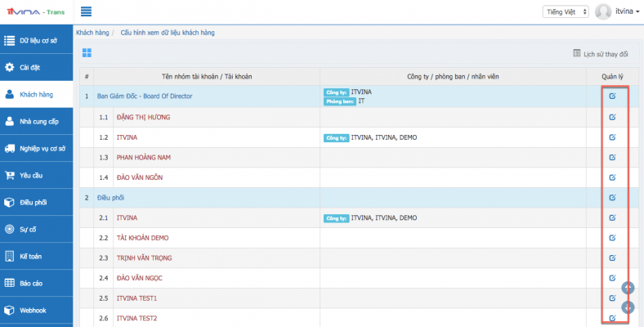Click edit icon for Điều phối group row
This screenshot has height=327, width=644.
(x=612, y=198)
